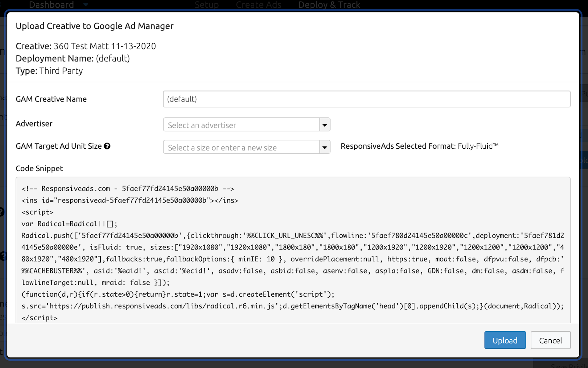Click the 'ResponsiveAds Selected Format: Fully-Fluid' text
588x368 pixels.
(419, 146)
